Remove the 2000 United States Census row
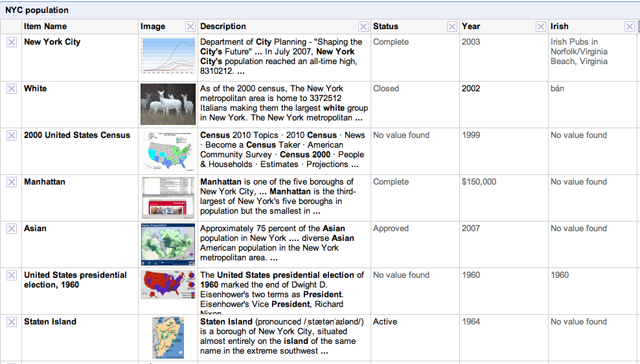The height and width of the screenshot is (364, 640). (x=11, y=135)
